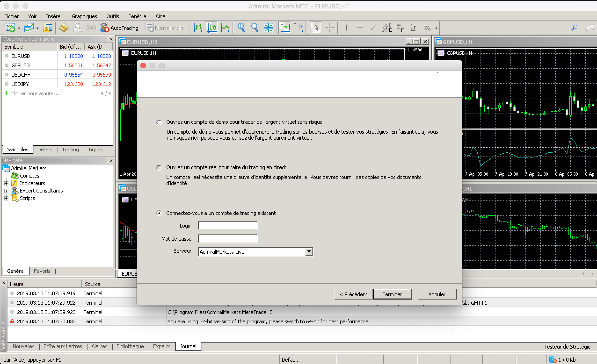Select the EURUSD row in market watch
597x364 pixels.
coord(58,56)
